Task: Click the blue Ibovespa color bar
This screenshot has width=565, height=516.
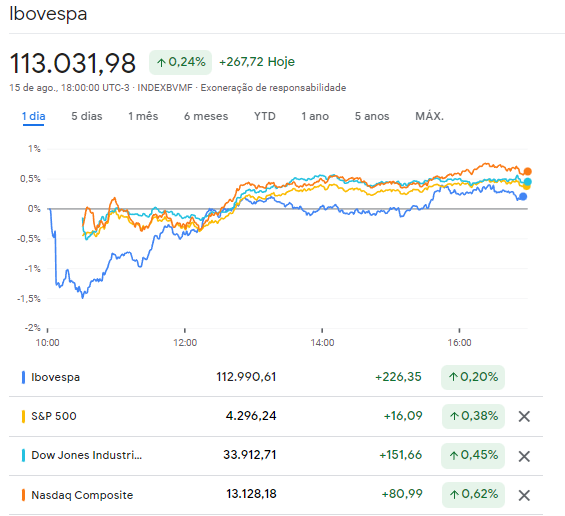Action: (23, 377)
